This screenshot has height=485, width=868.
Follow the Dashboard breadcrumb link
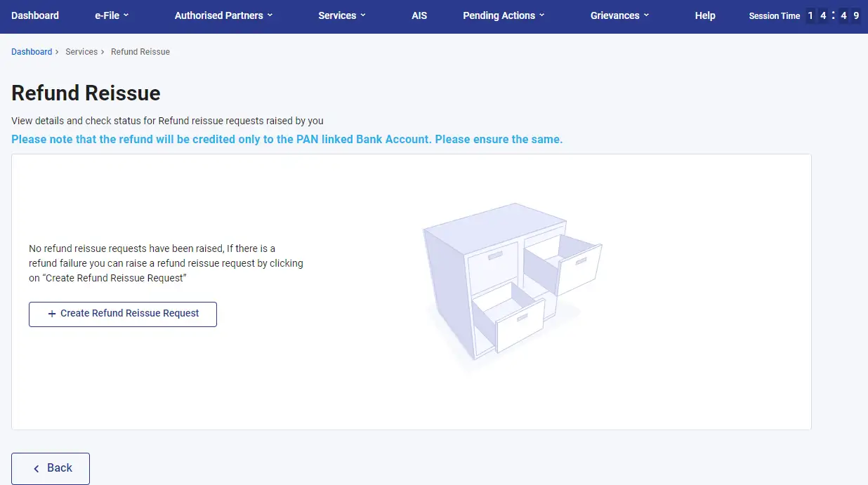(x=32, y=52)
